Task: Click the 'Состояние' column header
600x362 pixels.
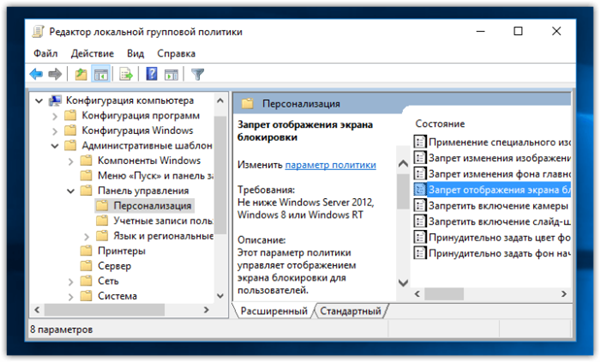Action: 440,124
